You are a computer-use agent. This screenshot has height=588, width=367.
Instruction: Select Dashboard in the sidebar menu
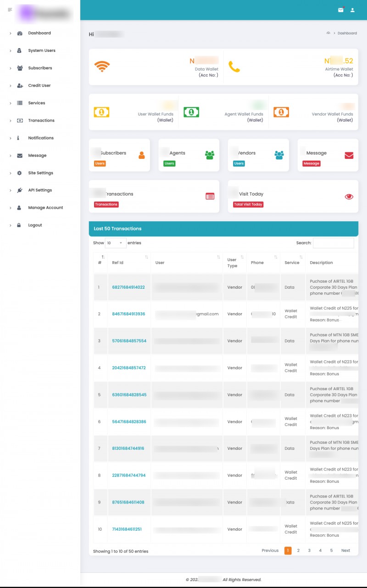click(x=39, y=33)
